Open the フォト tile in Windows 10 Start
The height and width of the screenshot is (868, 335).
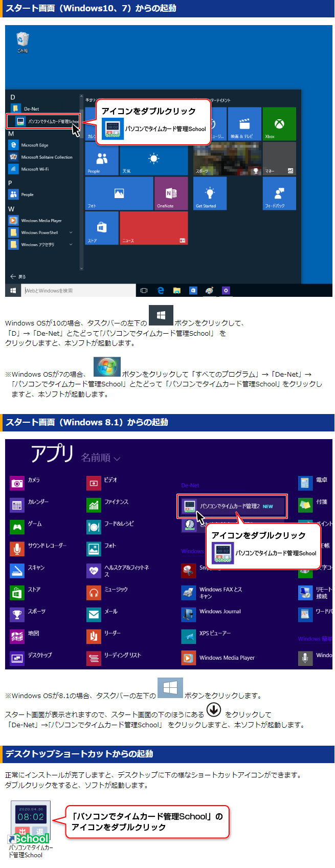coord(119,193)
